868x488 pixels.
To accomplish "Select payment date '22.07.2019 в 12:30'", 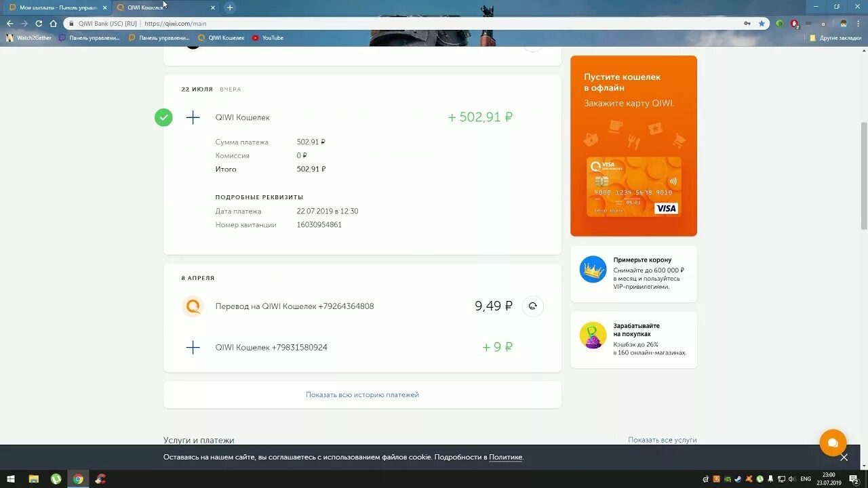I will [x=328, y=211].
